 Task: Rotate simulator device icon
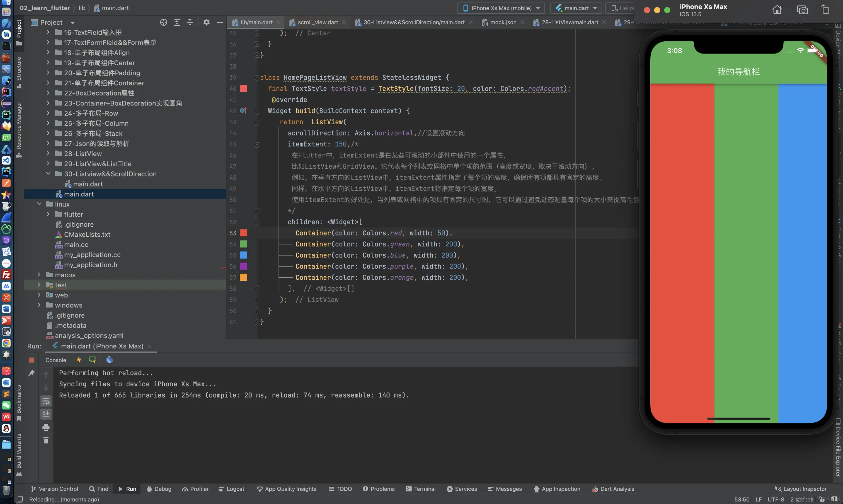point(825,9)
